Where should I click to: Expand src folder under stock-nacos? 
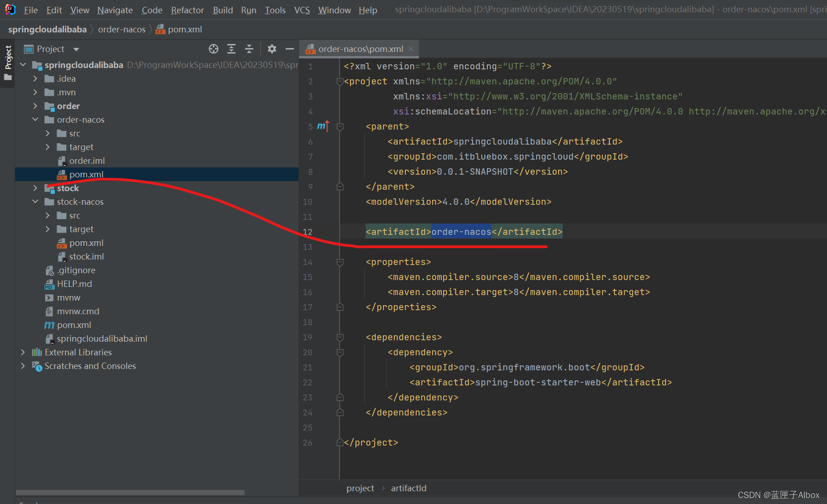[47, 215]
